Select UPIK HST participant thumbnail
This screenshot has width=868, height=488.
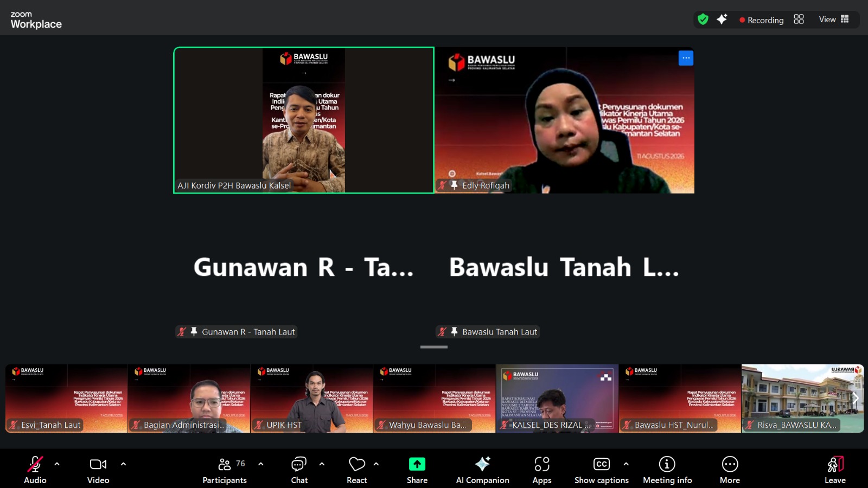(312, 399)
